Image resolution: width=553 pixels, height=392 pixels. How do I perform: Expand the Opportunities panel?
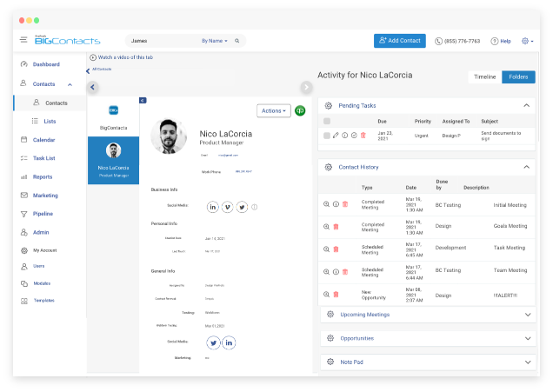[528, 338]
